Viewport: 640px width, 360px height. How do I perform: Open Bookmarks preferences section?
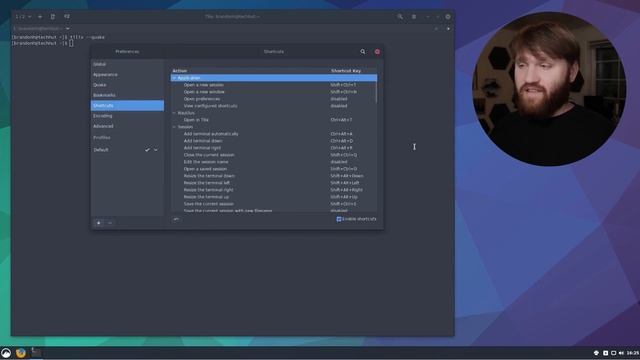tap(127, 95)
